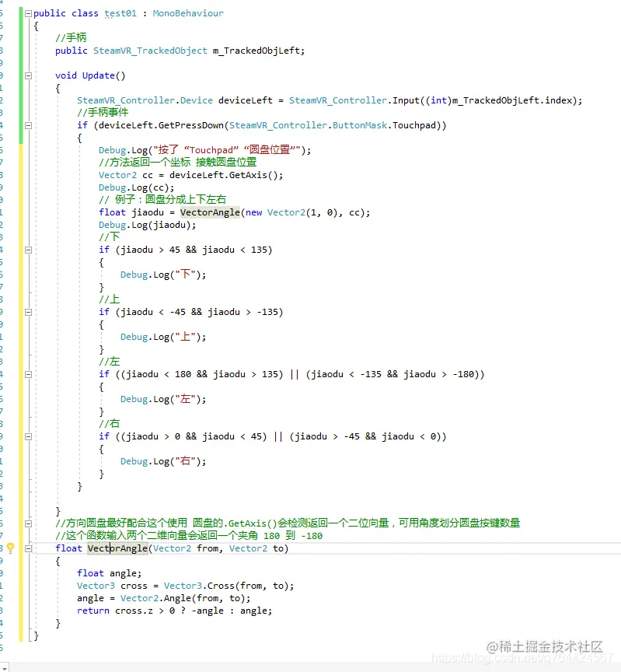Click the //左 comment
The height and width of the screenshot is (672, 621).
(110, 362)
